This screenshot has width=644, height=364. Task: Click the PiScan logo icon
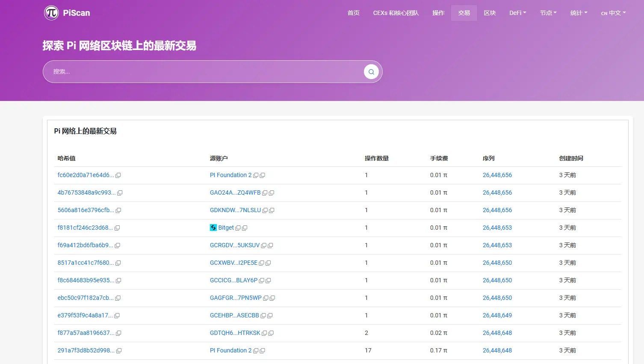click(51, 13)
